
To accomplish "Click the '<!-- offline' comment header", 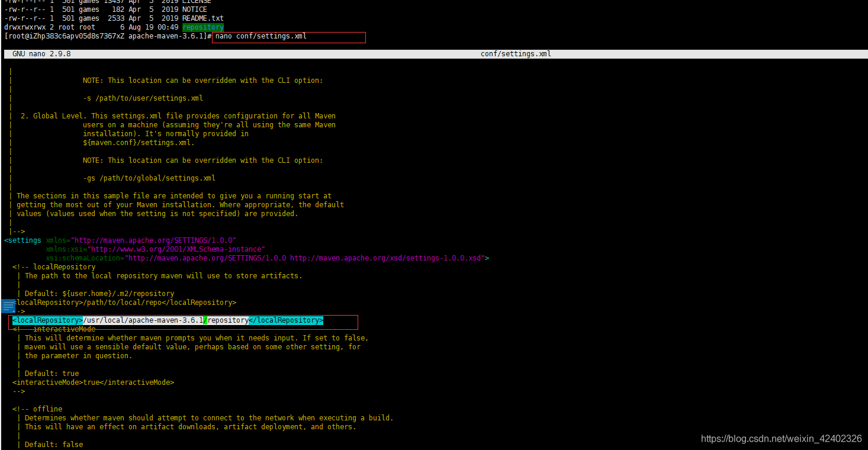I will point(37,409).
